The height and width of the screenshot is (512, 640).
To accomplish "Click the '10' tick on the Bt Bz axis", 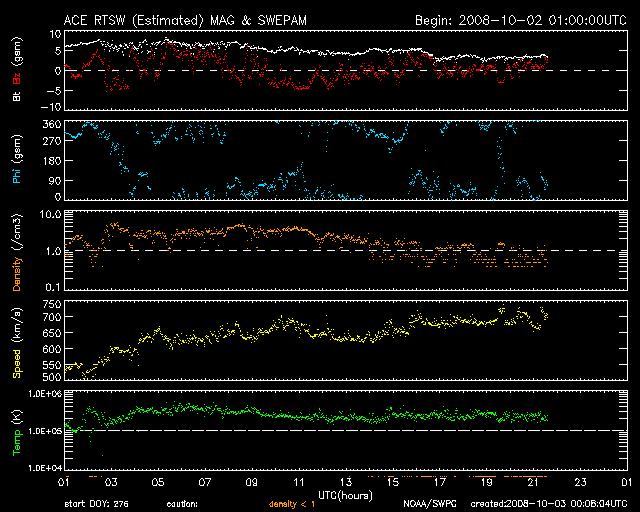I will click(55, 34).
